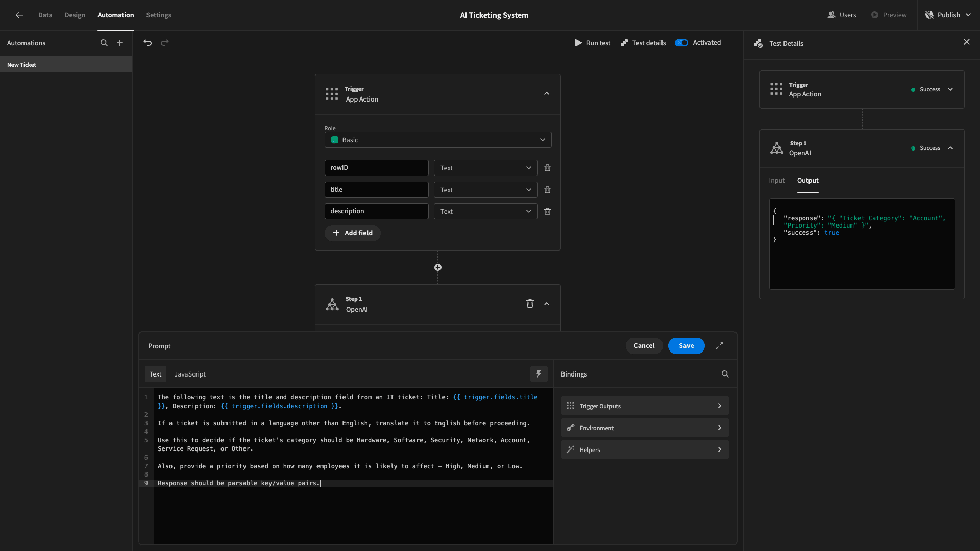Select the New Ticket automation
980x551 pixels.
[66, 65]
